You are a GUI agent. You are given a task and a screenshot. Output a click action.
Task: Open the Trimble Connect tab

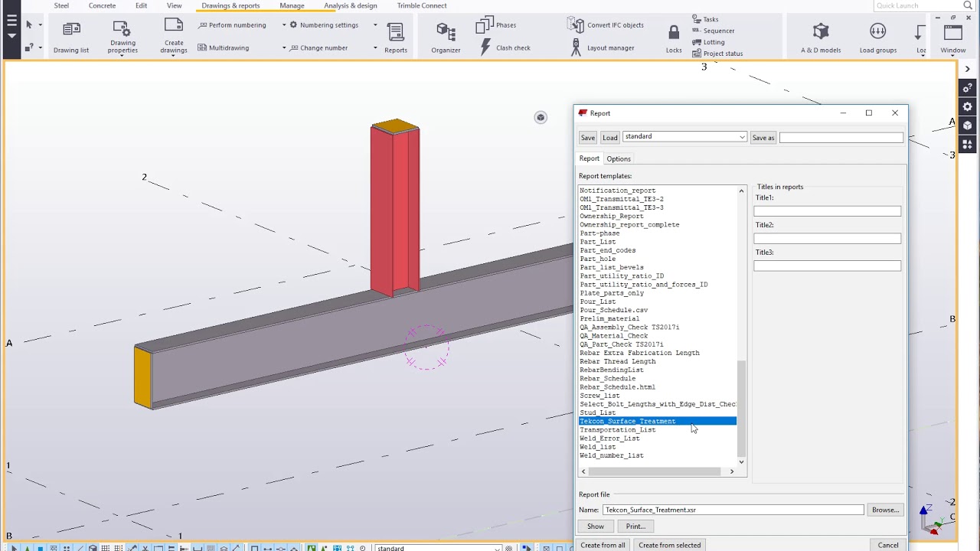pyautogui.click(x=422, y=5)
